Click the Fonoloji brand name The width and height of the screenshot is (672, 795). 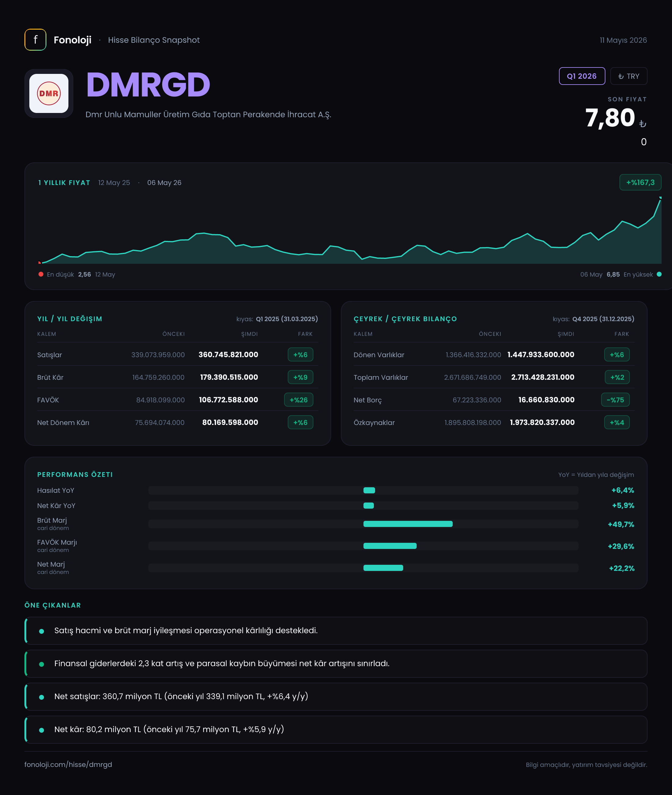click(72, 40)
